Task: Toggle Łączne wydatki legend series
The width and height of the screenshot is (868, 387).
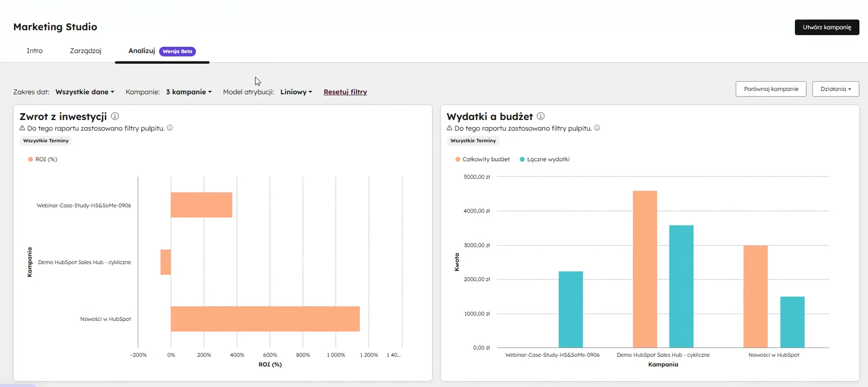Action: 544,159
